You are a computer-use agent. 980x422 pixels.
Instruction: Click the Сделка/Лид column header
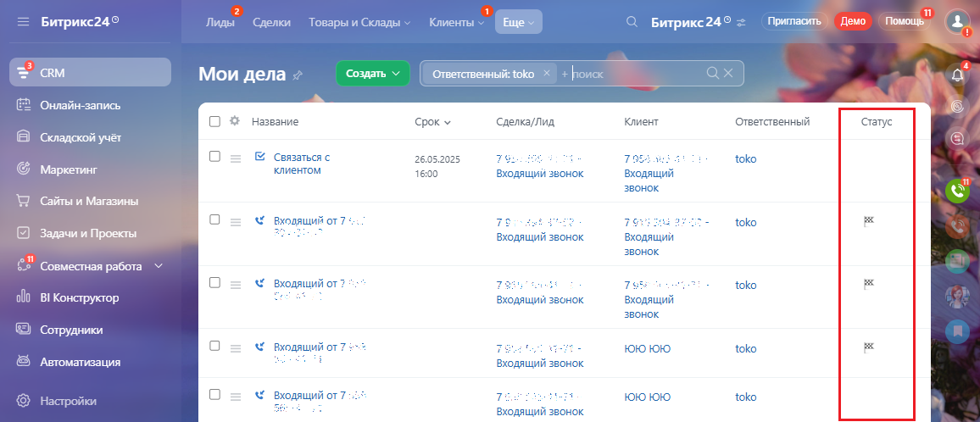tap(525, 122)
